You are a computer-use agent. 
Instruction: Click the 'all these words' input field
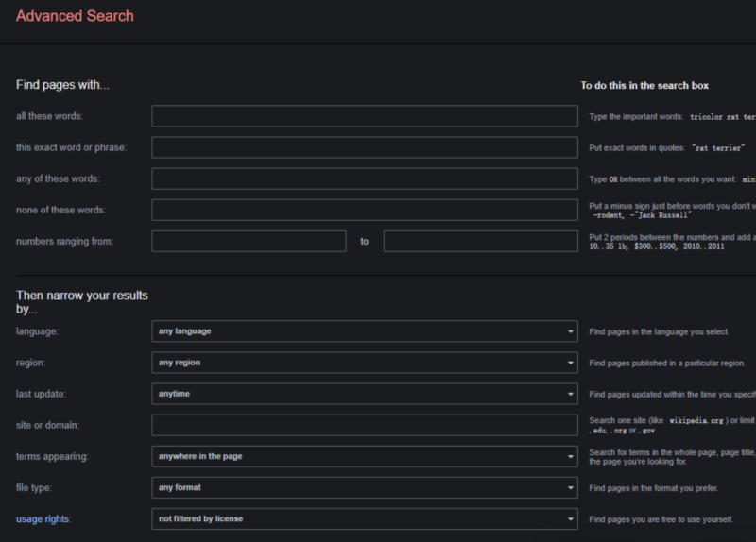coord(364,116)
